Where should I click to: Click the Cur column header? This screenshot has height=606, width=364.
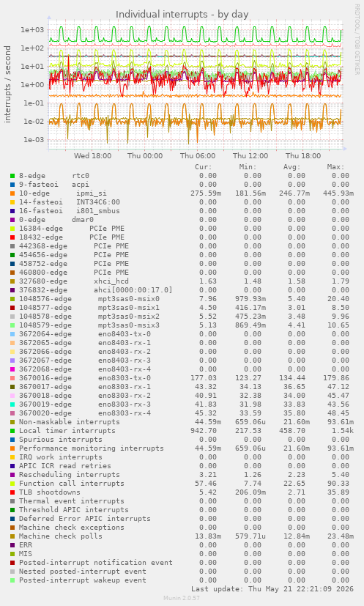[204, 167]
